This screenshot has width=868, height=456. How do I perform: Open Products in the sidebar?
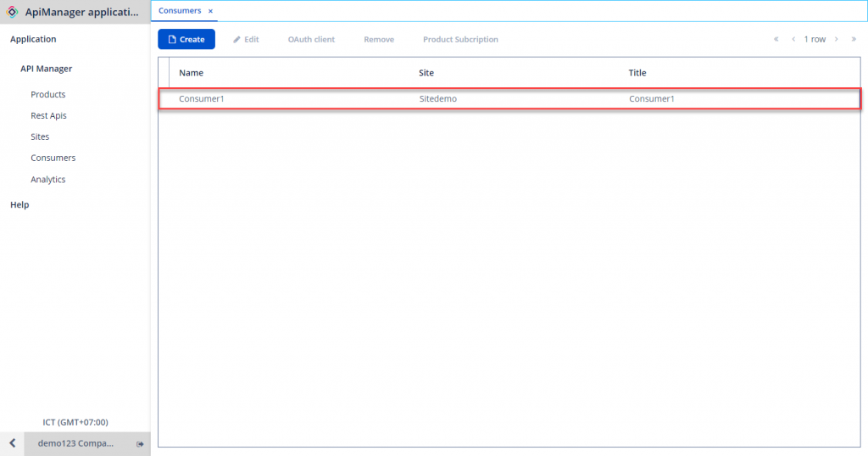(x=48, y=94)
